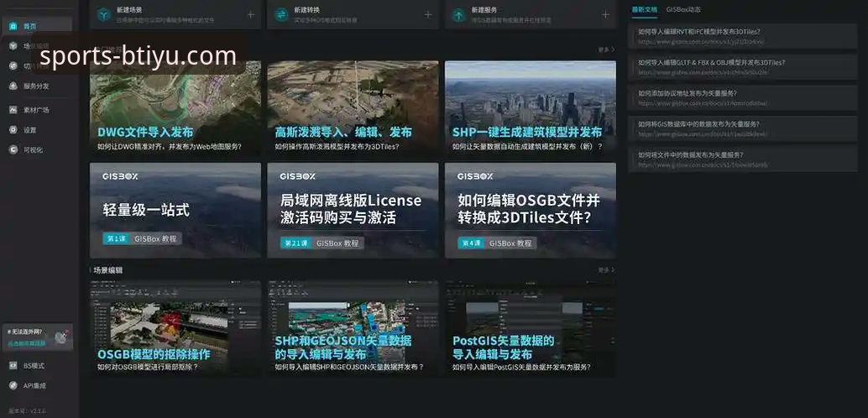
Task: Click the cube icon on 新建场景 card
Action: (x=103, y=14)
